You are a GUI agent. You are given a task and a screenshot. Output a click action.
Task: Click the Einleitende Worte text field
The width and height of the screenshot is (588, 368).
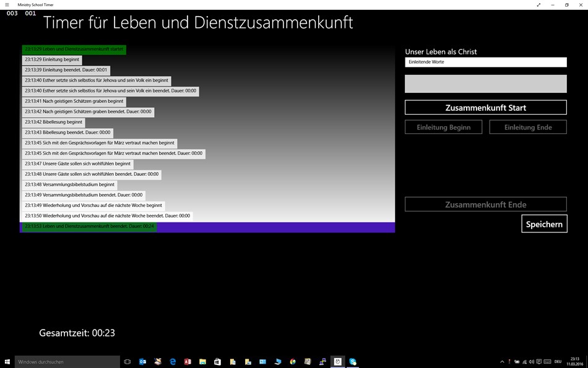486,62
